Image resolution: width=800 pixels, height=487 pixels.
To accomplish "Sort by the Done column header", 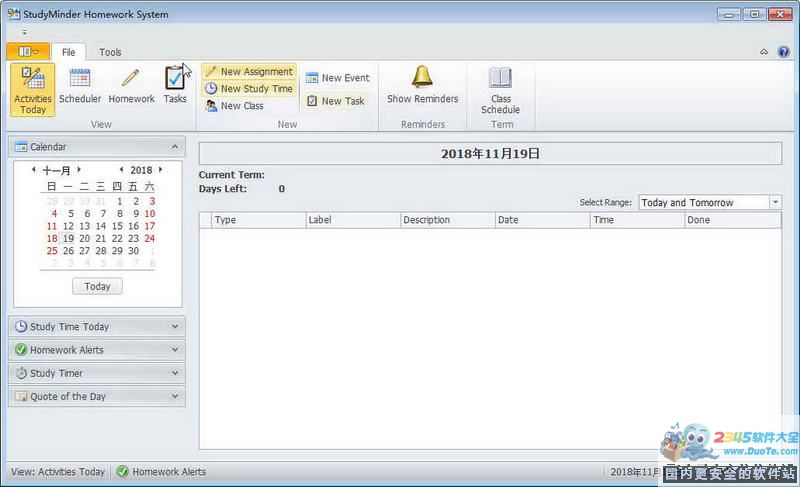I will tap(732, 220).
